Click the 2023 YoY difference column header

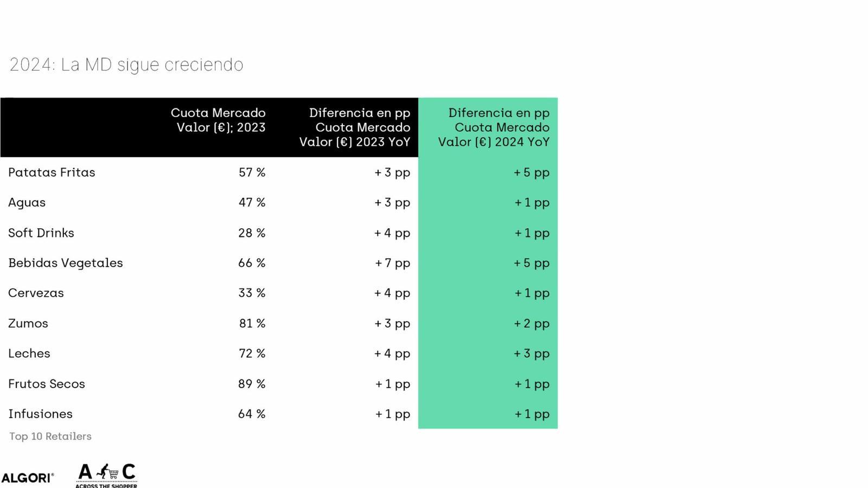point(355,127)
